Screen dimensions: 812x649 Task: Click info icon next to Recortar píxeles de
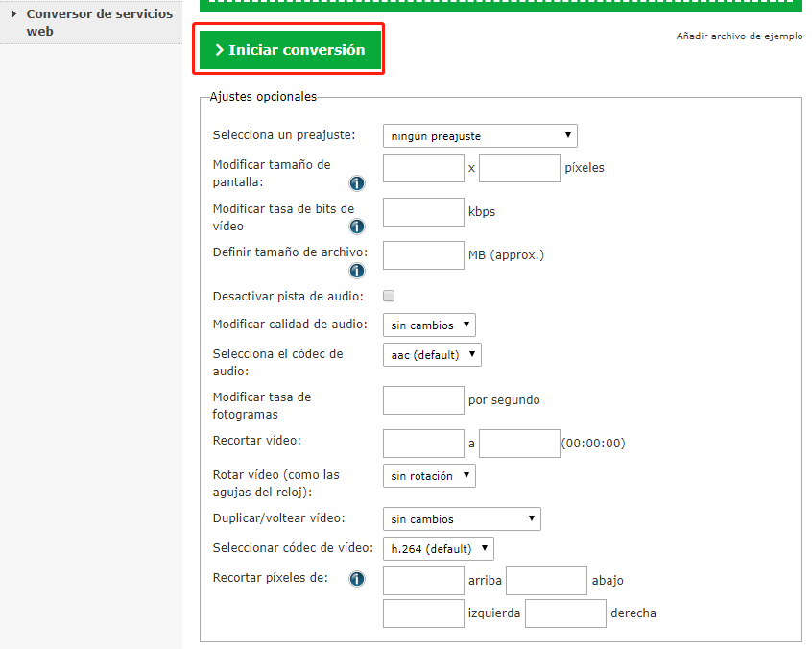tap(356, 579)
